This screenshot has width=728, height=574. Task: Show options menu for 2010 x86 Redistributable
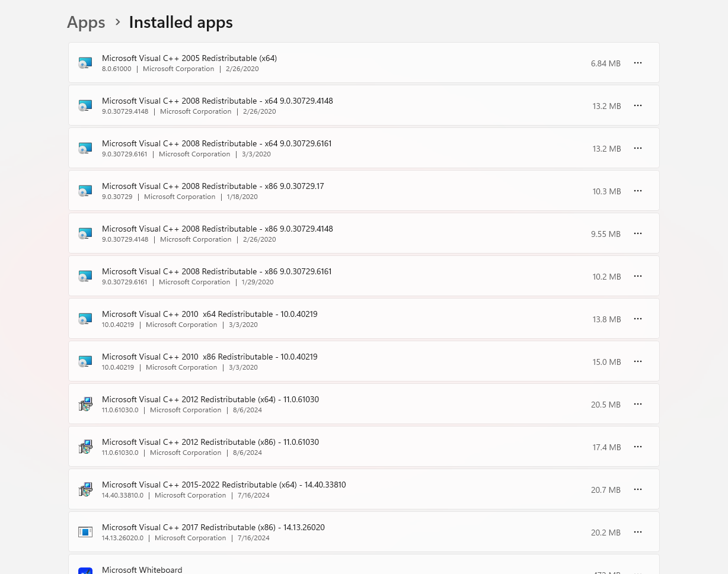(638, 361)
